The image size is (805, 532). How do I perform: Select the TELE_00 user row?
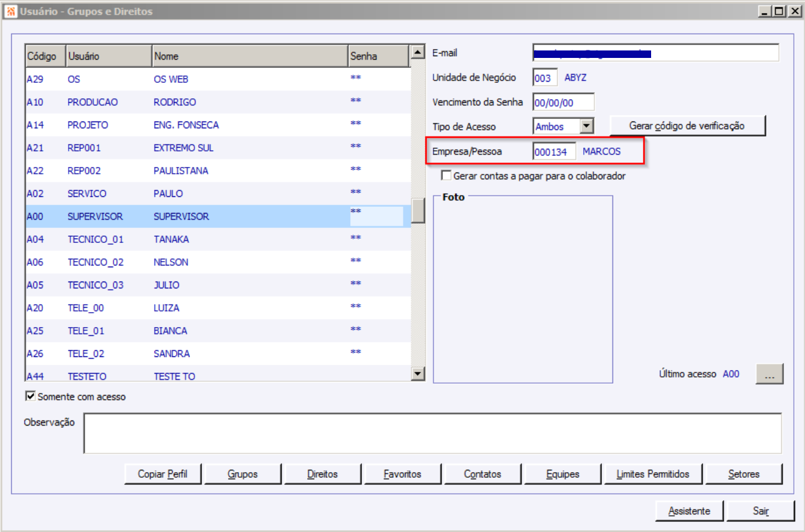[218, 308]
